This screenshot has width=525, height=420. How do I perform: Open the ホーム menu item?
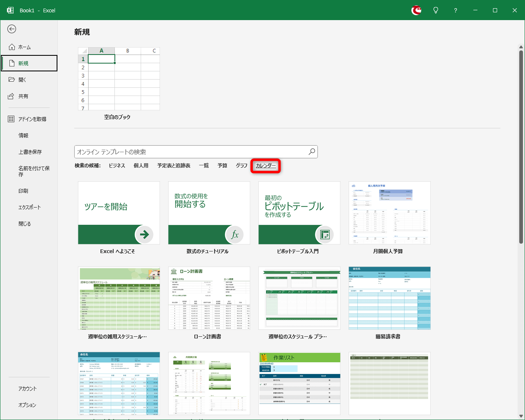29,47
